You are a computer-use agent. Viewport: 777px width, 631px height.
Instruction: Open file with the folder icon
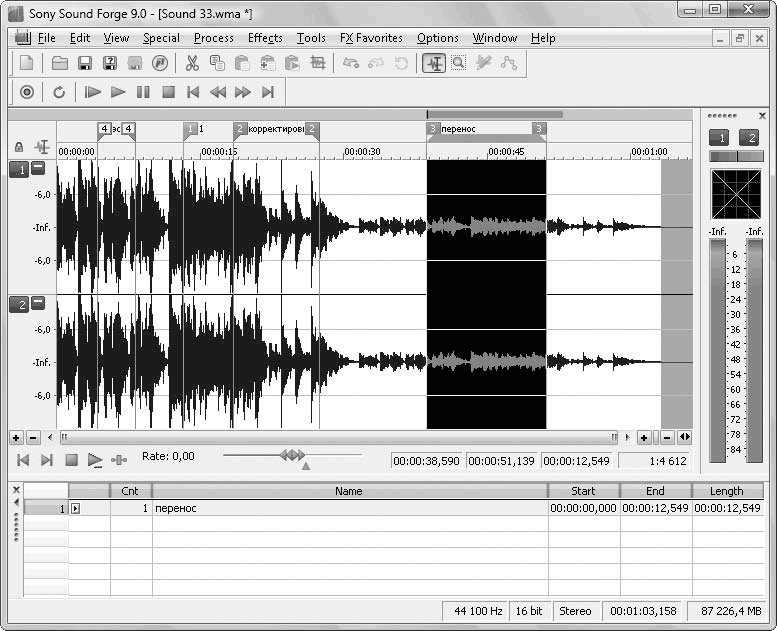[60, 63]
